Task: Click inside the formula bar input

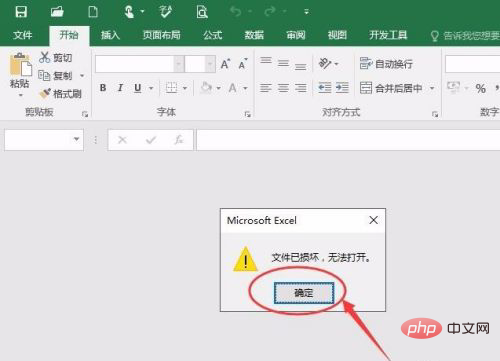Action: (x=348, y=140)
